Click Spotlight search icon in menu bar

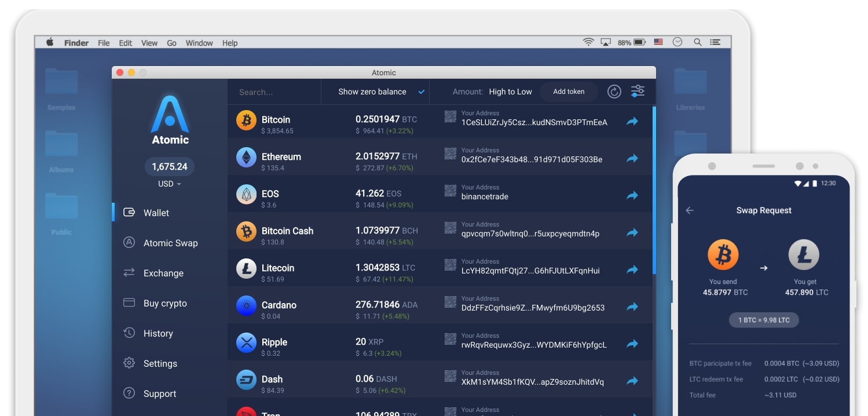click(698, 42)
